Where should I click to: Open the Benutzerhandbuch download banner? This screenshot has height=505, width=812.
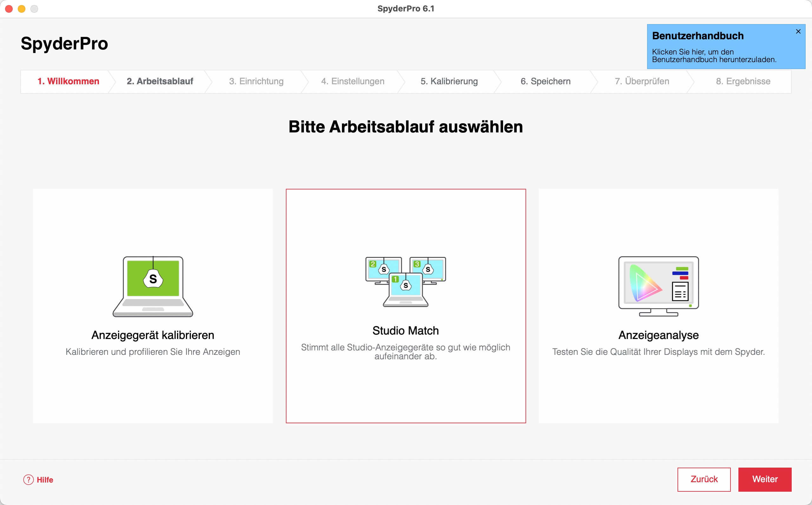pyautogui.click(x=714, y=55)
